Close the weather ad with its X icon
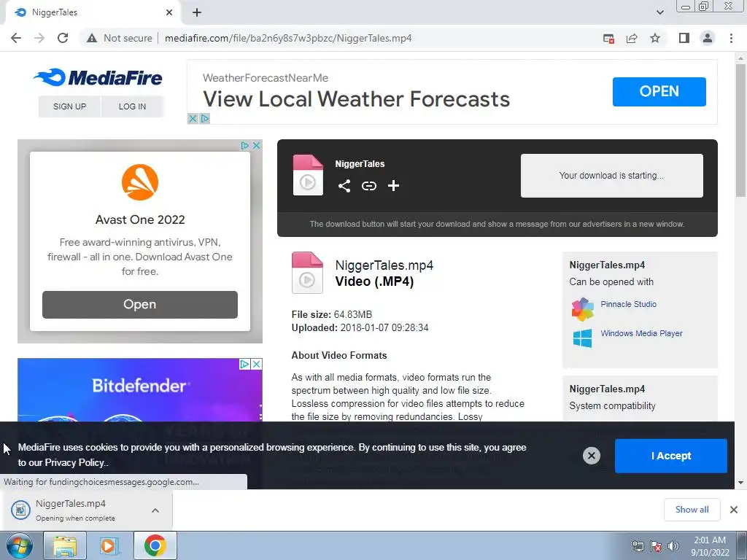747x560 pixels. point(193,119)
